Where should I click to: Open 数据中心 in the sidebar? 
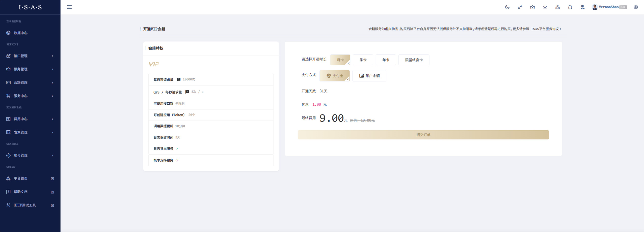(x=21, y=33)
